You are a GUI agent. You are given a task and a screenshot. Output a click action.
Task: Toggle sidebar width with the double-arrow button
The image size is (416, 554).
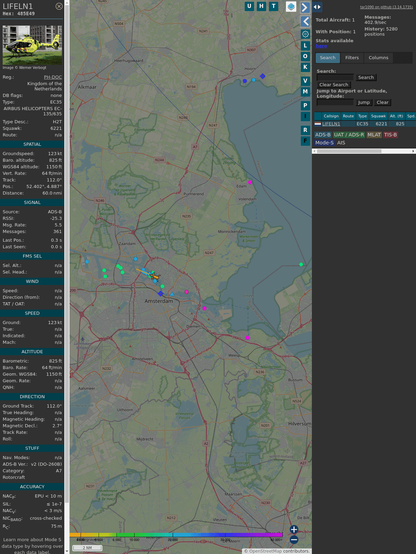pos(317,7)
